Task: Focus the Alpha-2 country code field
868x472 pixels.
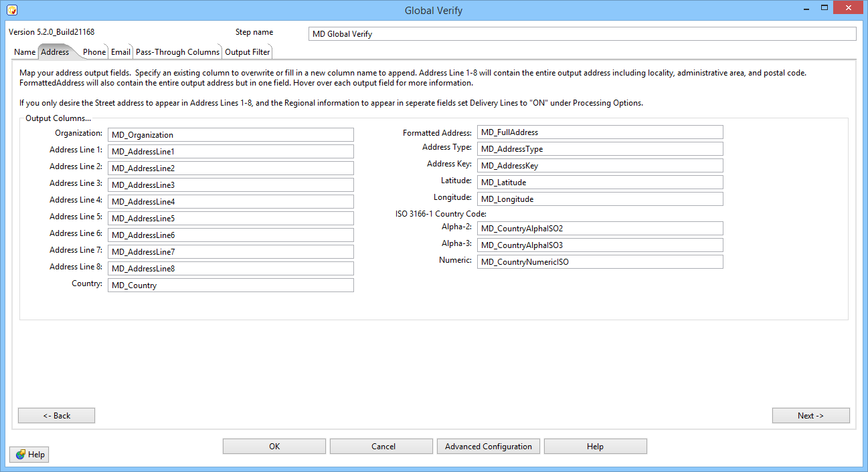Action: 600,229
